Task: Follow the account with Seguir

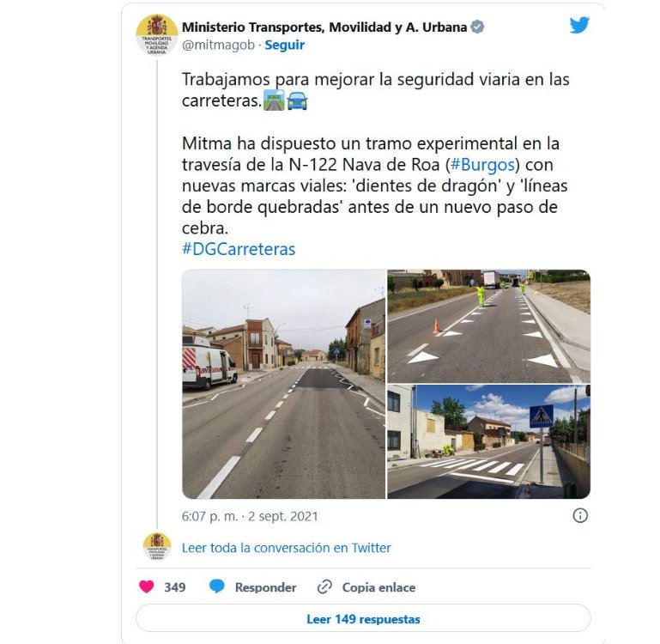Action: point(285,45)
